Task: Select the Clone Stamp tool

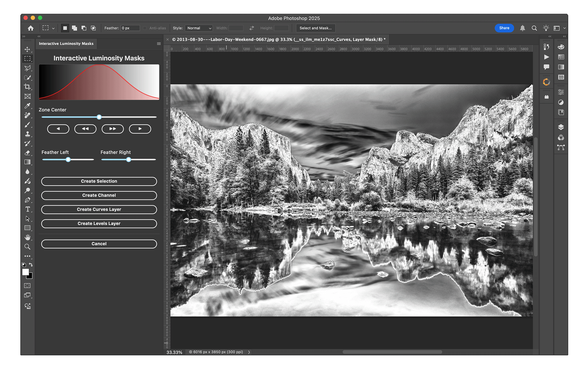Action: 28,134
